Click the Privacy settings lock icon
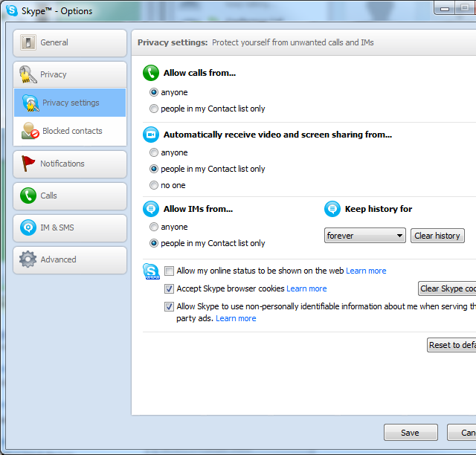This screenshot has height=455, width=476. [x=30, y=103]
